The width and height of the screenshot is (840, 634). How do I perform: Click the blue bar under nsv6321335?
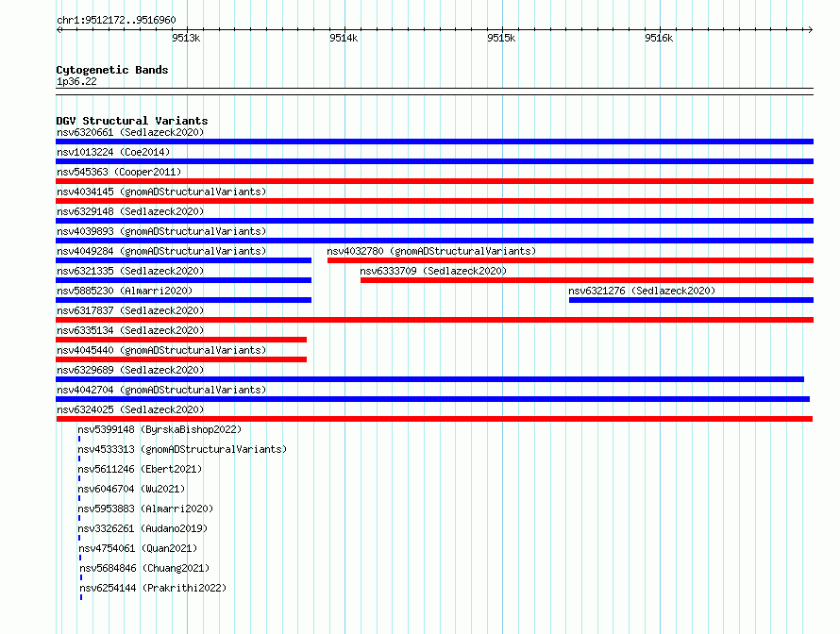pyautogui.click(x=184, y=280)
